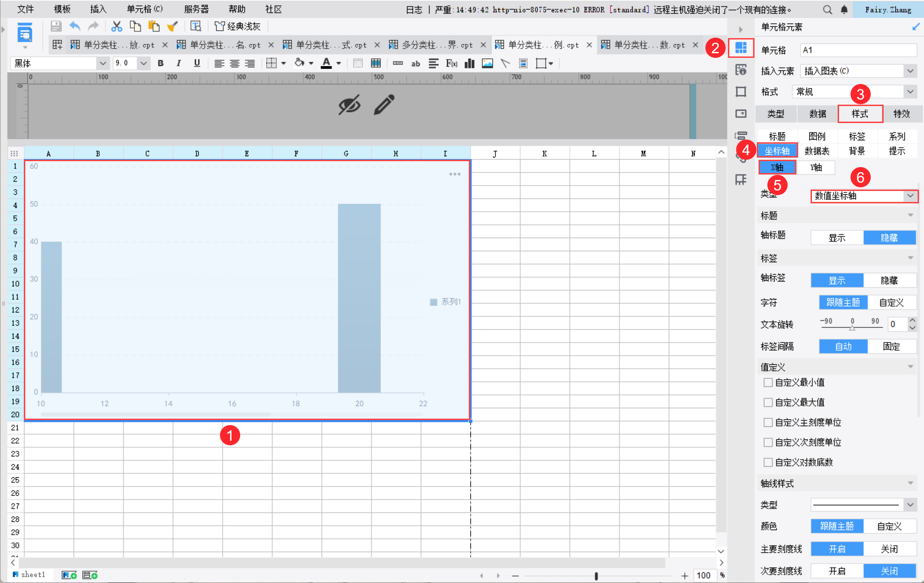The image size is (924, 583).
Task: Open the 模板 menu
Action: (62, 9)
